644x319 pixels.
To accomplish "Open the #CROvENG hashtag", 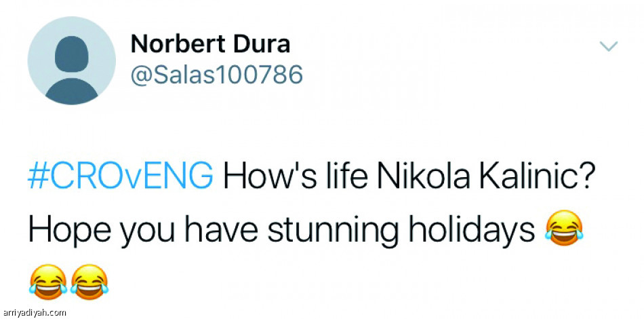I will click(x=121, y=177).
